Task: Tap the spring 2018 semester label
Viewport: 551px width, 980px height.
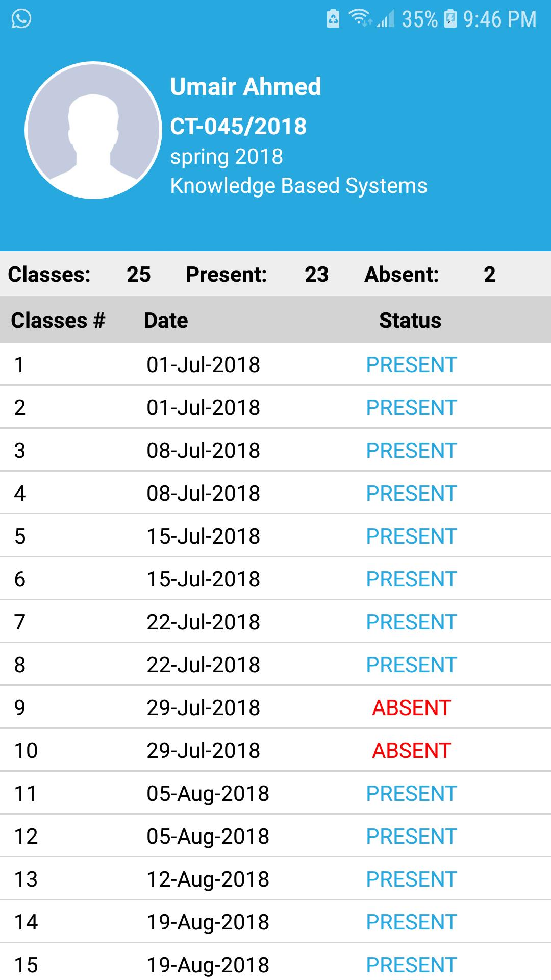Action: click(227, 157)
